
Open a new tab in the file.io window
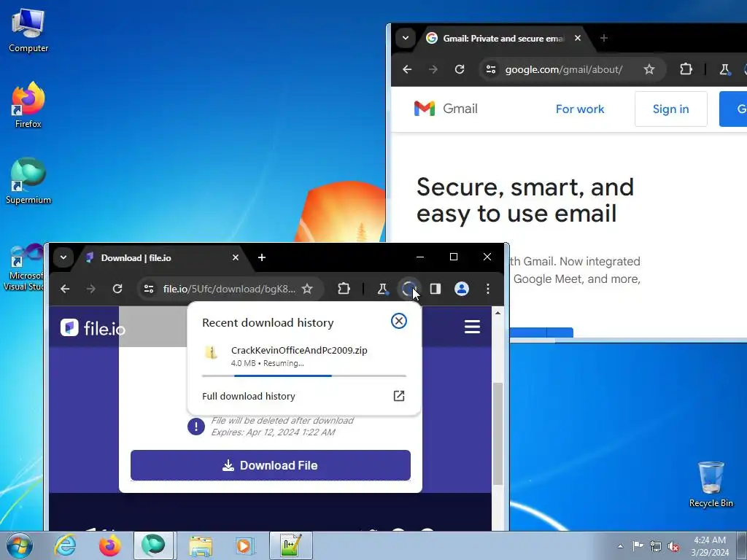262,257
